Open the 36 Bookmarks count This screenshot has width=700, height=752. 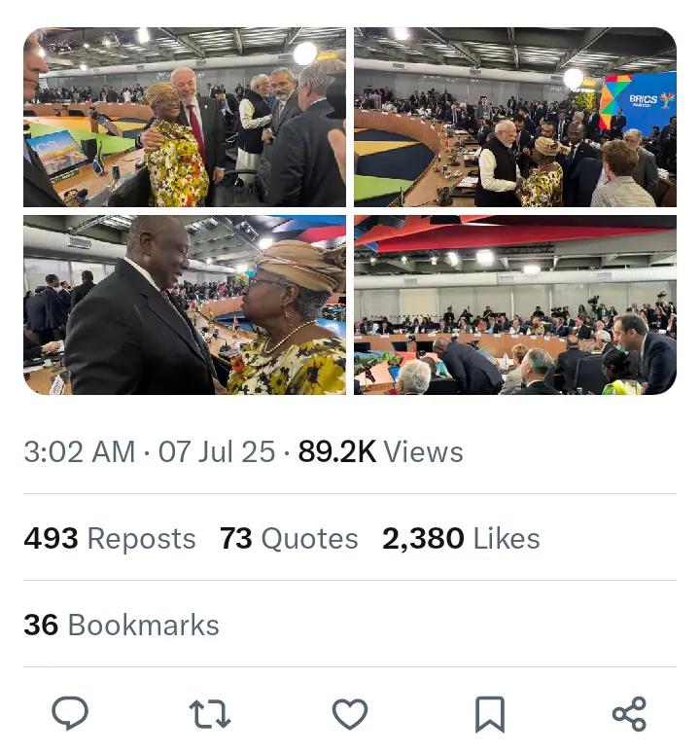pyautogui.click(x=122, y=625)
